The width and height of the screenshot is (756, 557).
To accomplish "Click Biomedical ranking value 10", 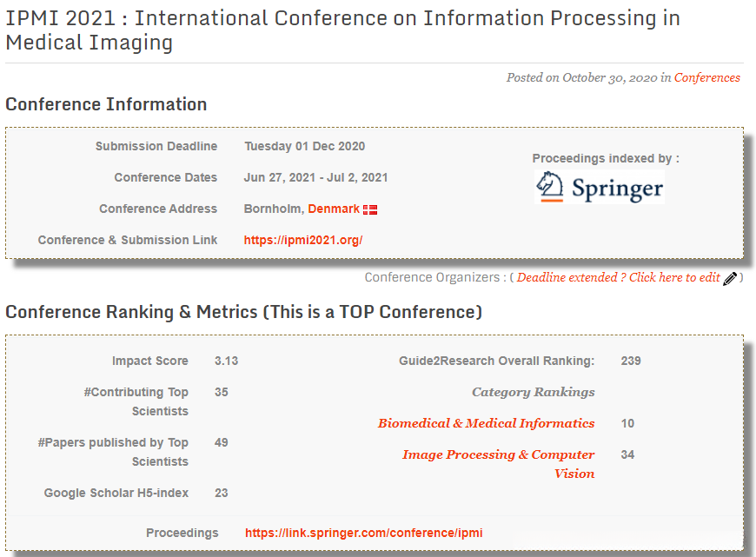I will tap(627, 423).
